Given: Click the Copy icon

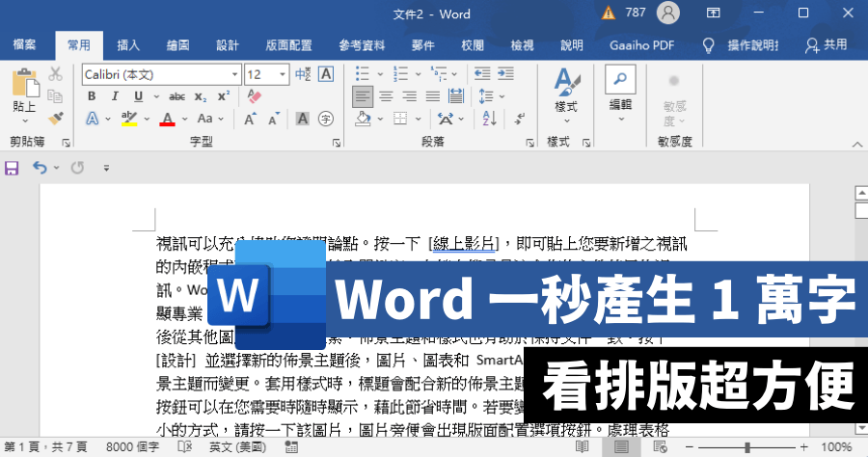Looking at the screenshot, I should pyautogui.click(x=55, y=96).
